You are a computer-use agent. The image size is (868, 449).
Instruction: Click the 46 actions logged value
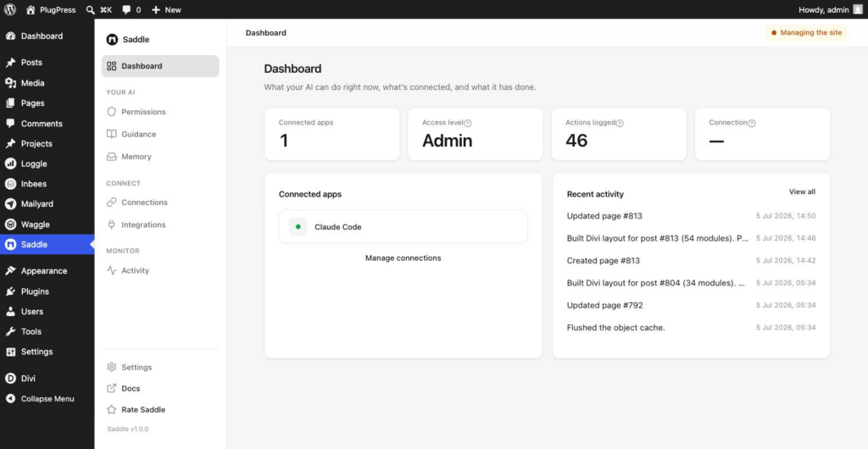pos(576,141)
